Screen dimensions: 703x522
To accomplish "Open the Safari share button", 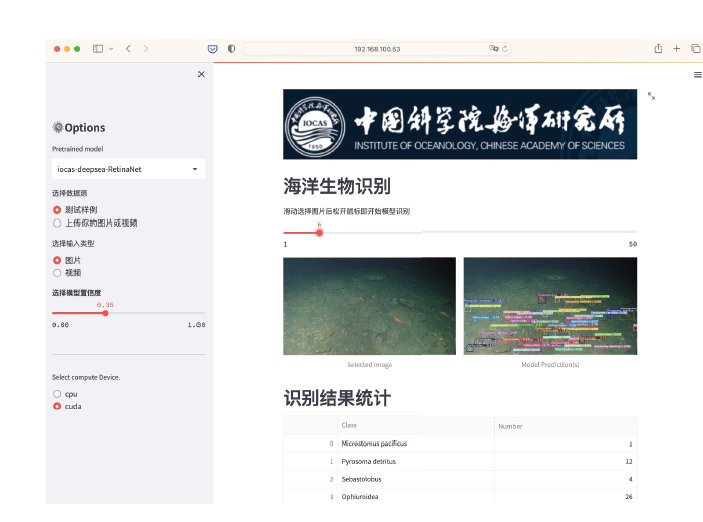I will pyautogui.click(x=658, y=48).
